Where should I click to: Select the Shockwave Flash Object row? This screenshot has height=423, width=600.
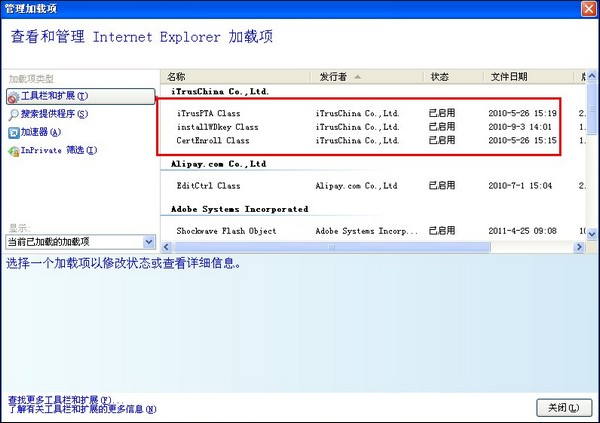[x=226, y=231]
